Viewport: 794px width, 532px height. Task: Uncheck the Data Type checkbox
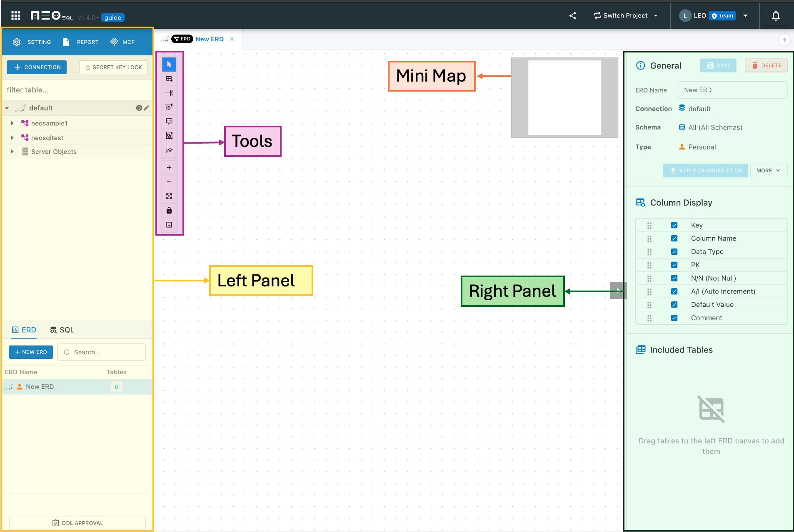(674, 252)
